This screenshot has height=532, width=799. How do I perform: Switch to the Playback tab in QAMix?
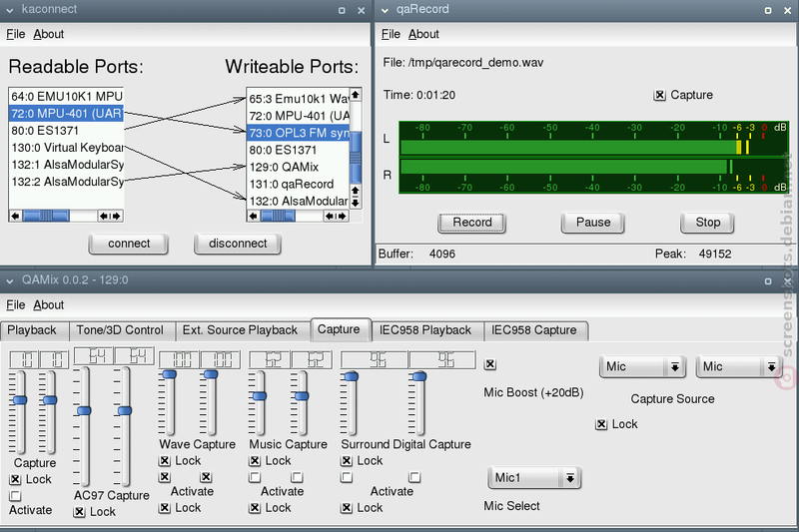click(x=34, y=330)
